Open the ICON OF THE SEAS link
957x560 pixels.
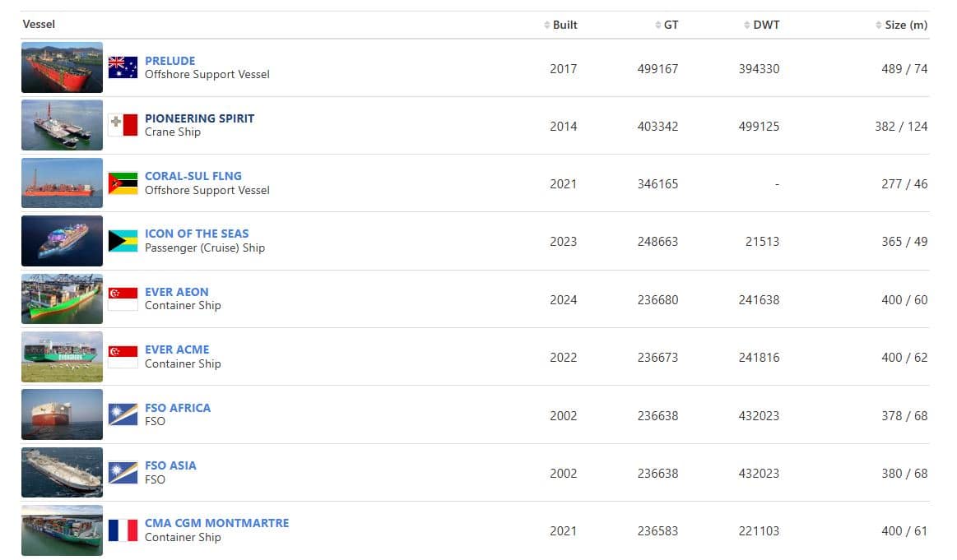point(197,234)
